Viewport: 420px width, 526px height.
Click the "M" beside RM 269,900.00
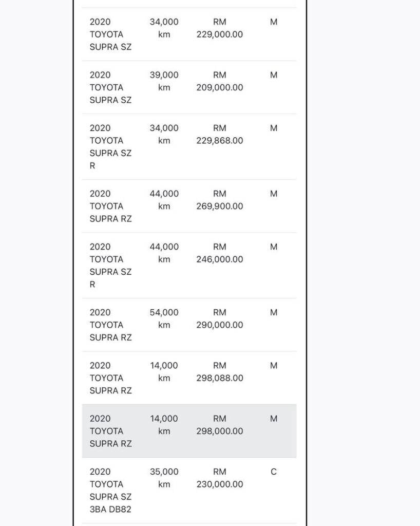click(274, 194)
